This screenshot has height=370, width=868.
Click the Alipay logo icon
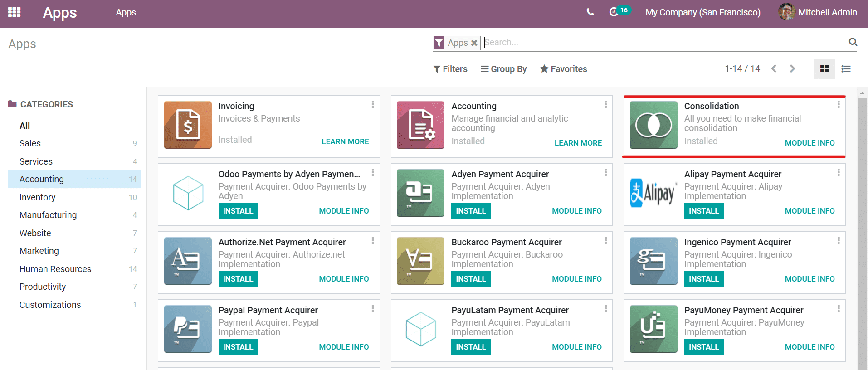pyautogui.click(x=653, y=193)
